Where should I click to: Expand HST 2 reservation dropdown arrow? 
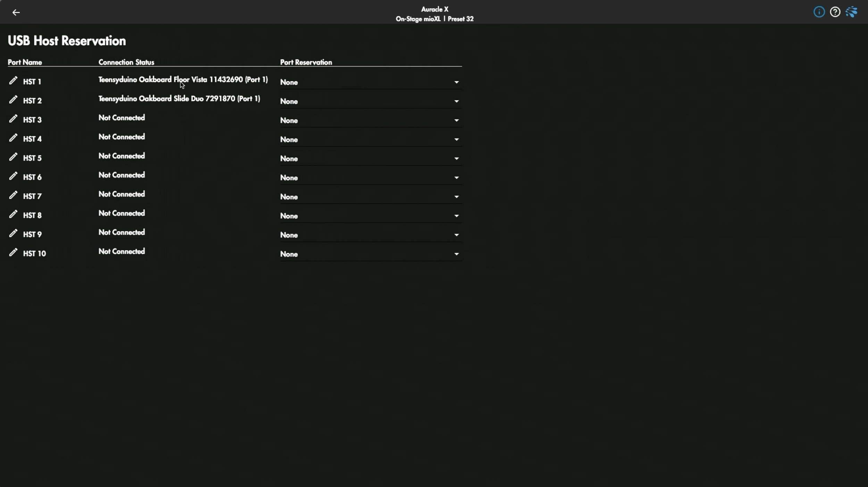[456, 101]
